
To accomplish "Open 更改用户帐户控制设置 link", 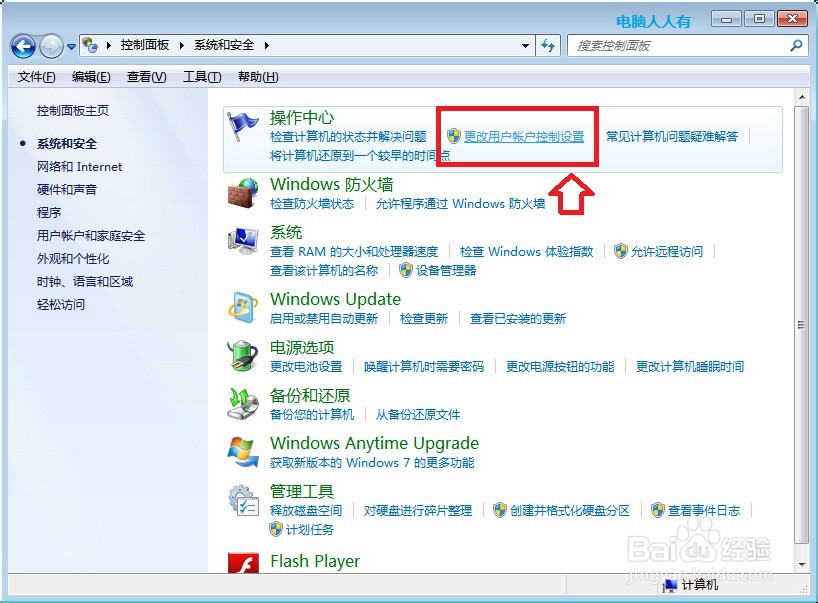I will (x=524, y=137).
